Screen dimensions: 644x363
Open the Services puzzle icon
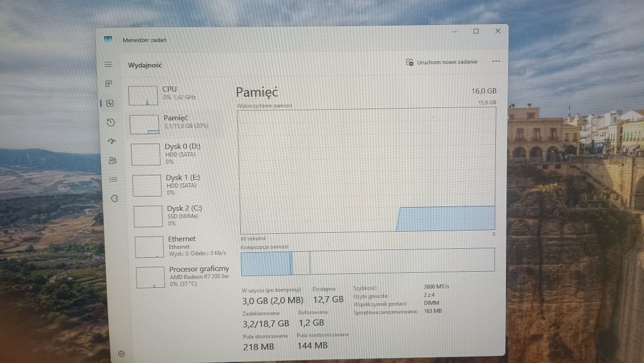(x=115, y=198)
